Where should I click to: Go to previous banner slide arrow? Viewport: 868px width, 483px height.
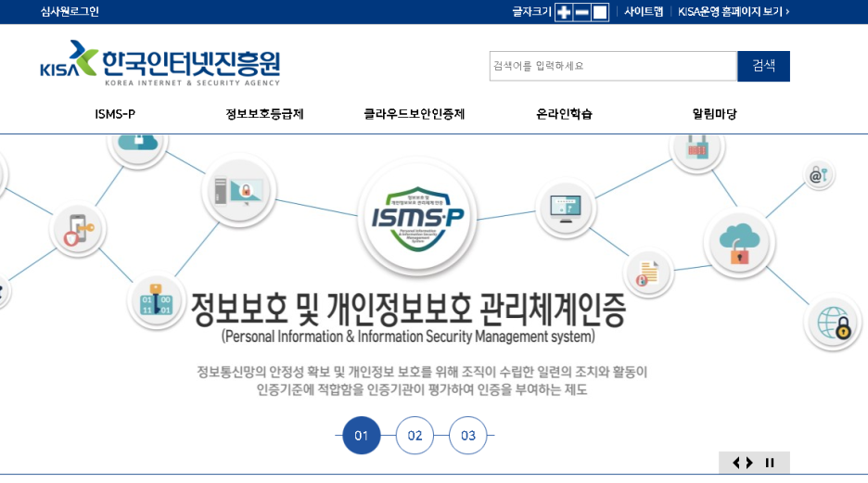pos(735,463)
